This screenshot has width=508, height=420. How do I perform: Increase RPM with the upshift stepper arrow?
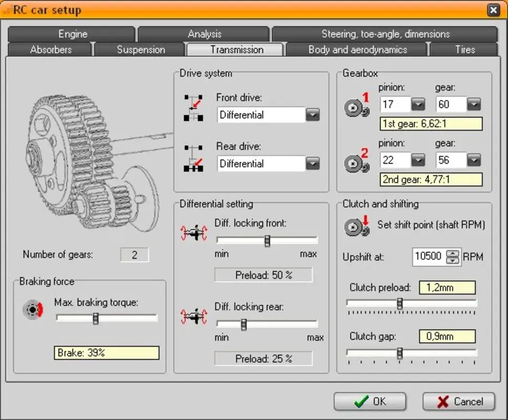(x=452, y=254)
